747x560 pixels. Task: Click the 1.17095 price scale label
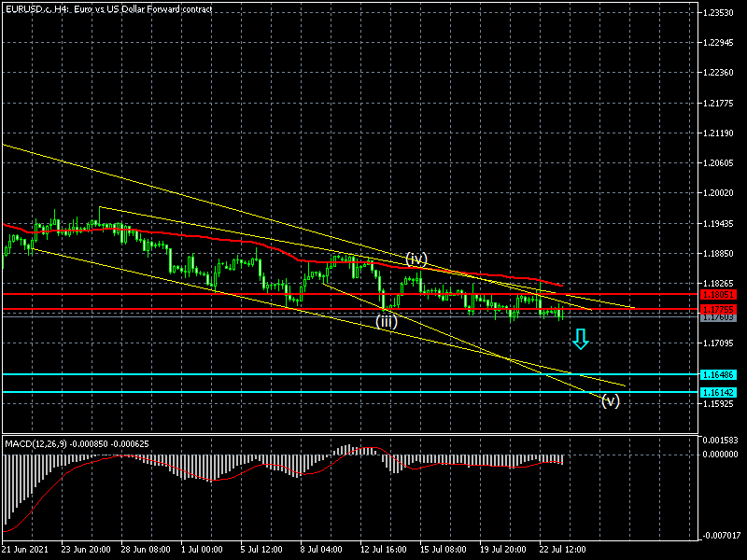coord(718,343)
